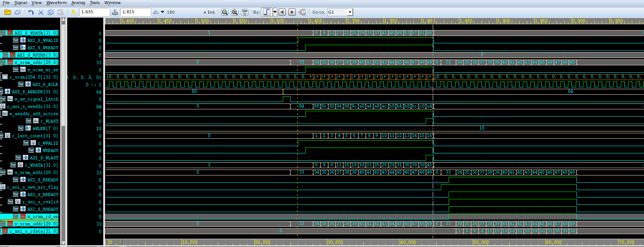Image resolution: width=644 pixels, height=247 pixels.
Task: Select the AXI_S_WSTRB[3:0] signal
Action: tap(37, 55)
